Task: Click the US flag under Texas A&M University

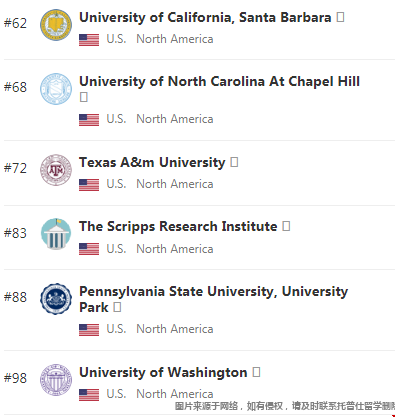Action: click(89, 185)
